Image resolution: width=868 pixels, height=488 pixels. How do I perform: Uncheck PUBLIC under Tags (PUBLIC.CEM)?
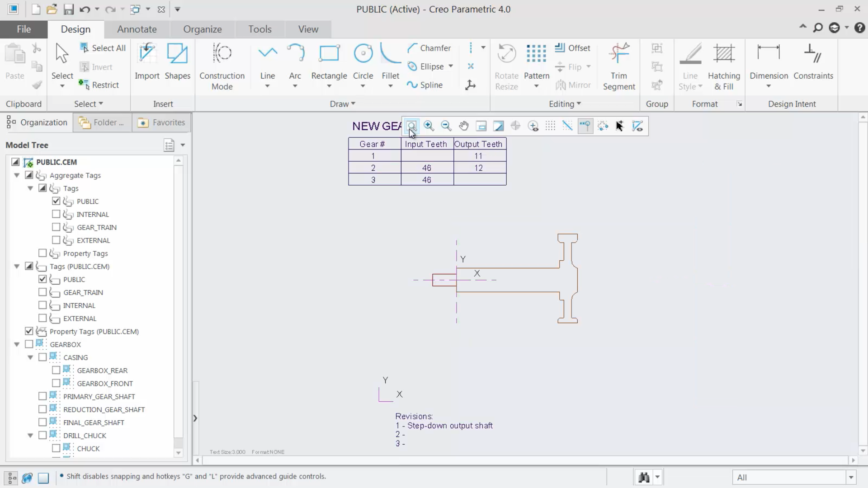coord(42,279)
